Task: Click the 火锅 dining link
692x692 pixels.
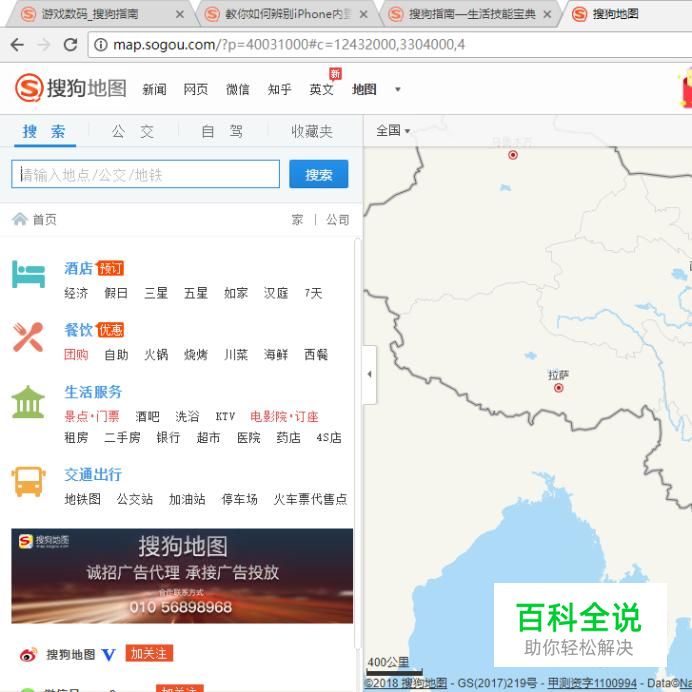Action: pos(156,354)
